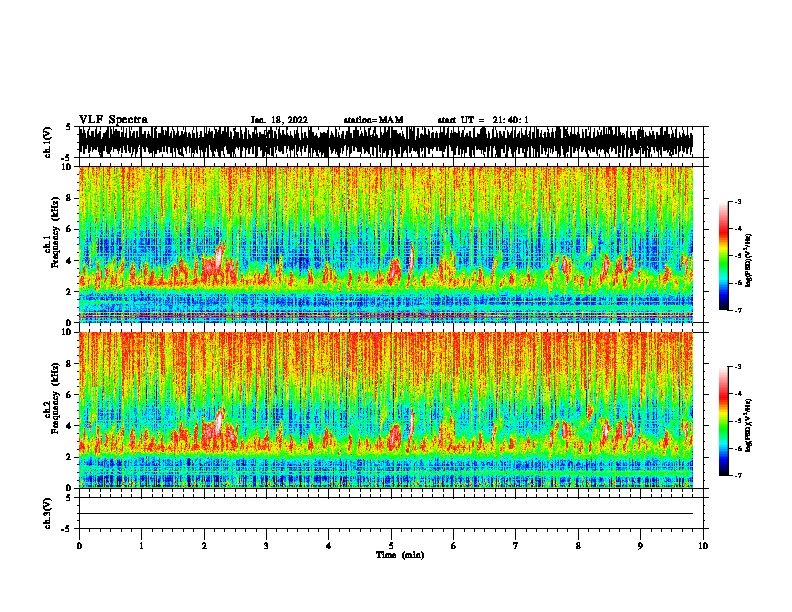This screenshot has height=612, width=792.
Task: Click the "Time (min)" axis label
Action: tap(400, 555)
